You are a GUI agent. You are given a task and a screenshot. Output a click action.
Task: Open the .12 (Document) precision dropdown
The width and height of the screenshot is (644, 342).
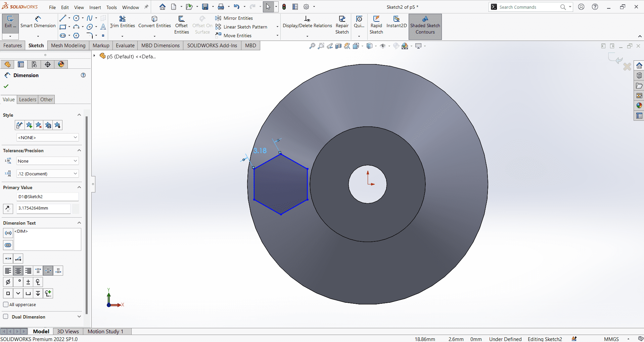point(47,174)
